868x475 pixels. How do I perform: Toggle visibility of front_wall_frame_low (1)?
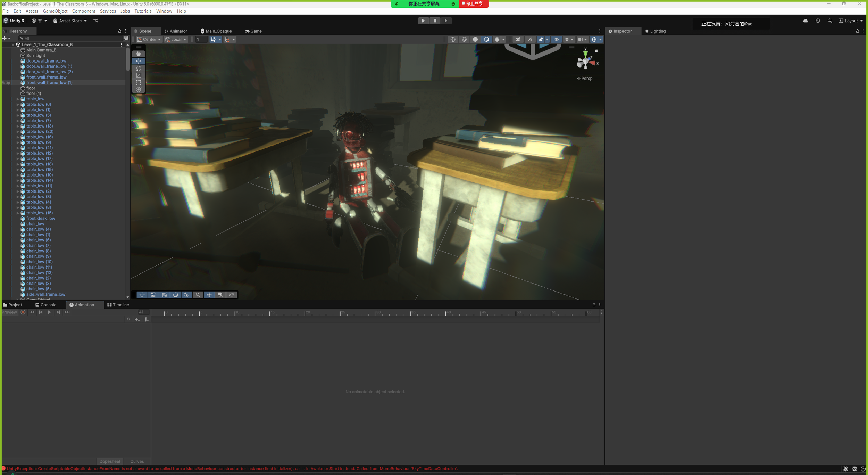coord(3,83)
